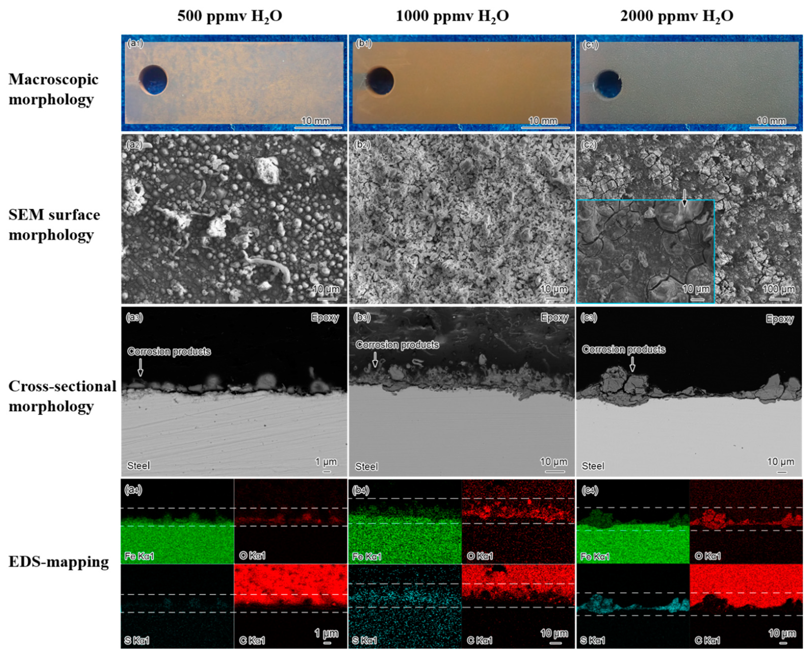Click the 1000 ppmv H2O column heading

[452, 16]
